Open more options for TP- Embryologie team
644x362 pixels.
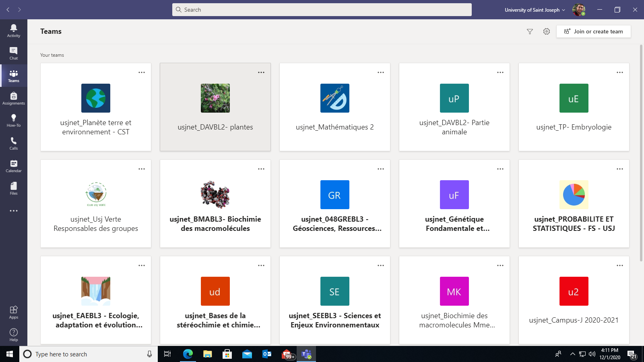pos(620,72)
